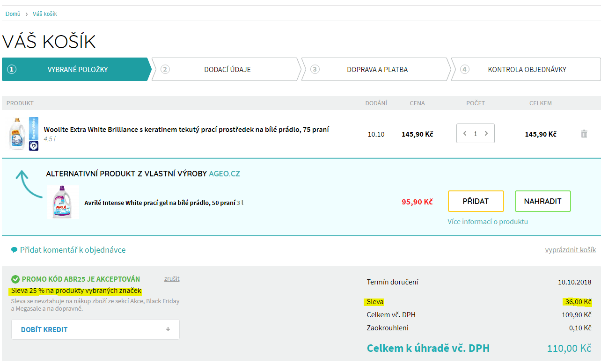Open the Woolite product thumbnail
Screen dimensions: 601x364
pos(24,134)
